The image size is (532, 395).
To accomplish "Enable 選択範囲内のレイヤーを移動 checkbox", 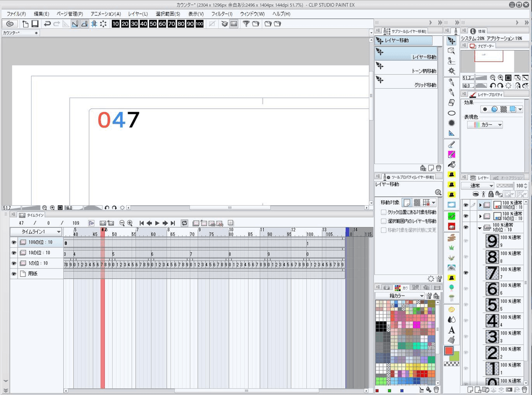I will pyautogui.click(x=383, y=221).
